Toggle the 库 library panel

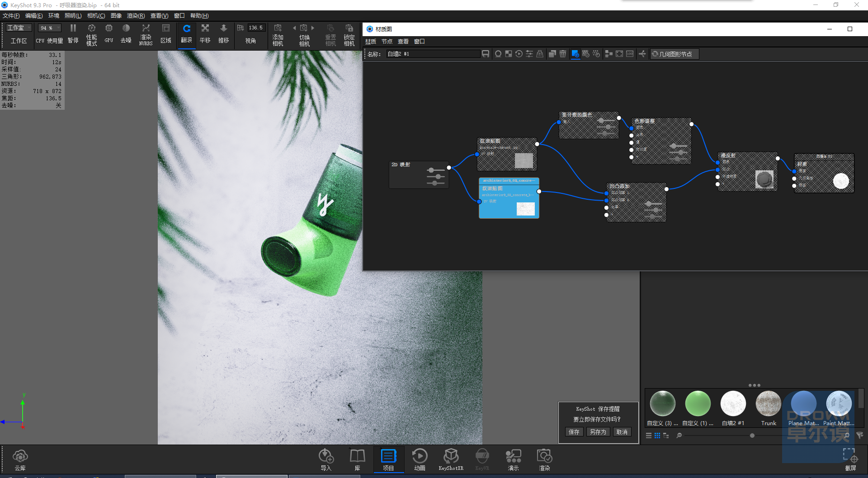click(x=357, y=460)
